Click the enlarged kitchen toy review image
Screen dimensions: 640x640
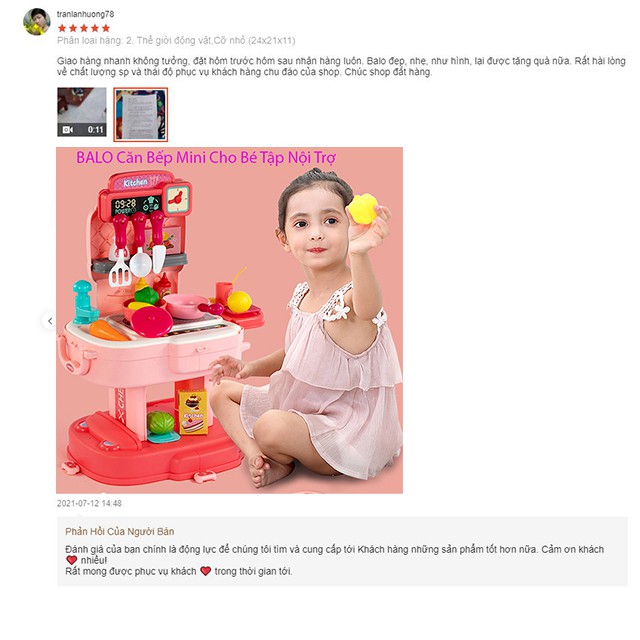click(x=229, y=320)
